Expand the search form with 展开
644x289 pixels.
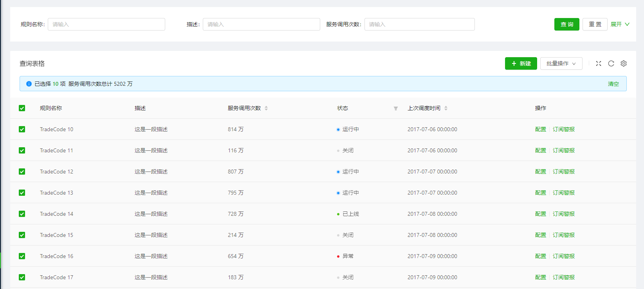point(620,24)
